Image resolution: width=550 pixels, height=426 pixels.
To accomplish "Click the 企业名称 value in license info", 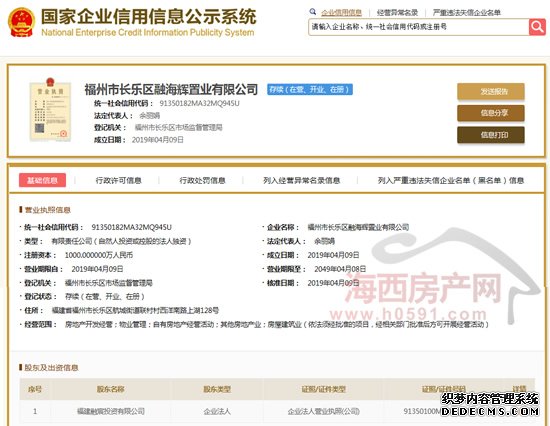I will pos(358,227).
